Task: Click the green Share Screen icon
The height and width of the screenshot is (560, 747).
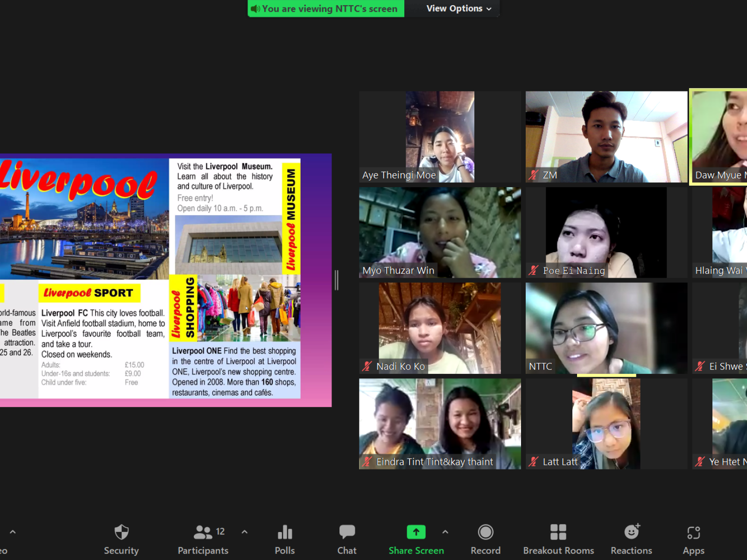Action: tap(416, 532)
